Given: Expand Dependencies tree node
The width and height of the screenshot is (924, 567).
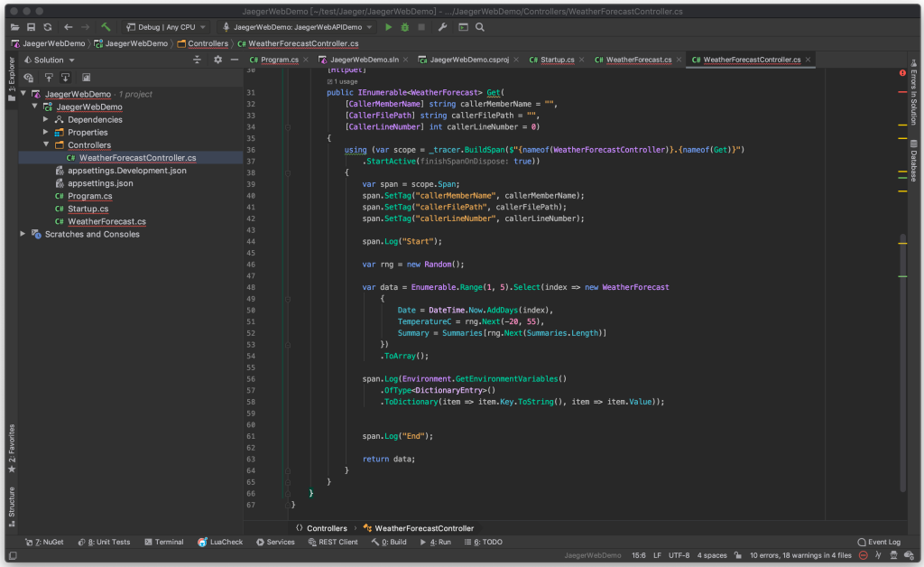Looking at the screenshot, I should pos(46,120).
